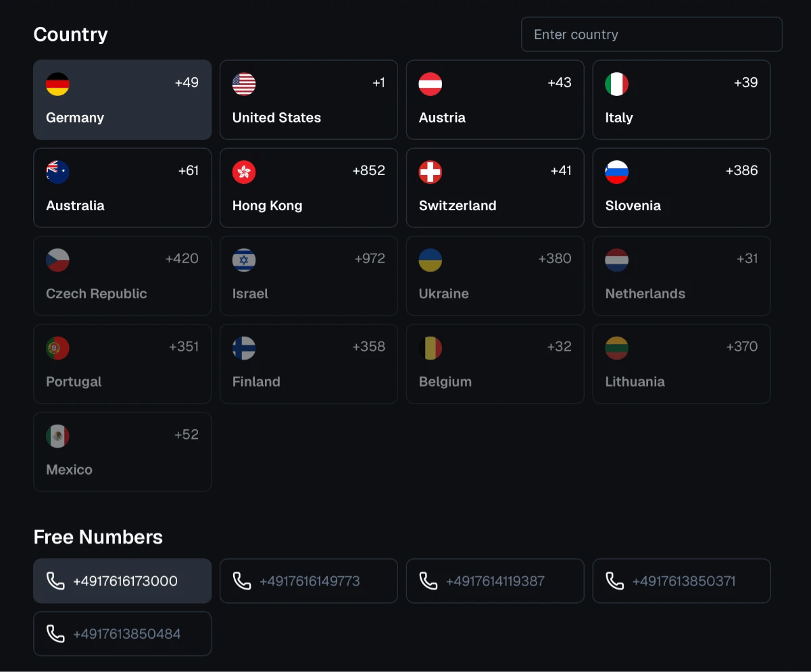Click the United States country name
Image resolution: width=811 pixels, height=672 pixels.
coord(276,118)
